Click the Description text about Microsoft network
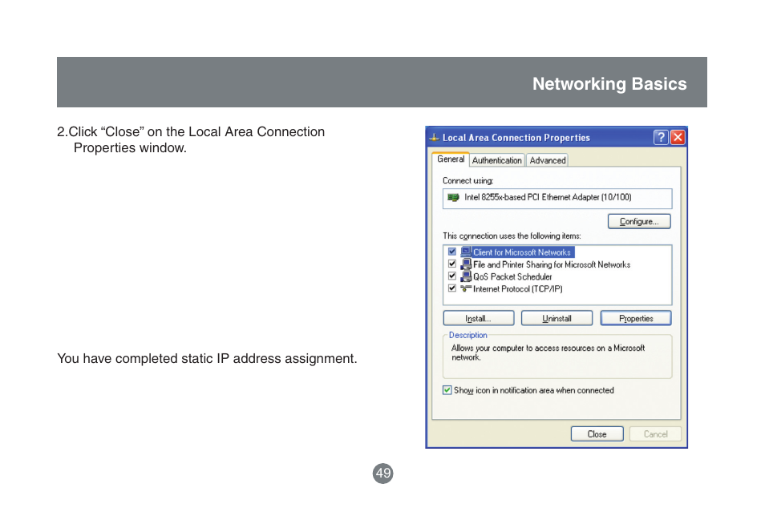Viewport: 765px width, 532px height. (548, 353)
